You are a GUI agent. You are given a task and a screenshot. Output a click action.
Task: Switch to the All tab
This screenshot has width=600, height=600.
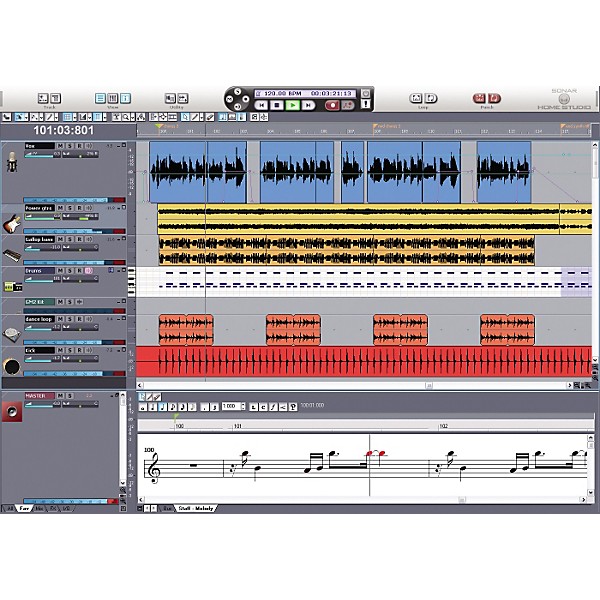pyautogui.click(x=10, y=509)
